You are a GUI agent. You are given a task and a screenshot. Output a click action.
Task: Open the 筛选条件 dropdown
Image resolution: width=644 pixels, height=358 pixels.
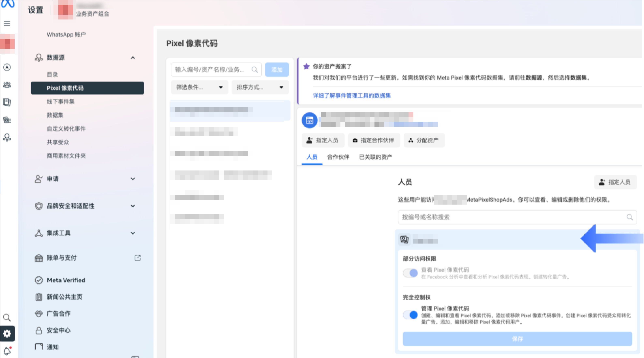199,87
